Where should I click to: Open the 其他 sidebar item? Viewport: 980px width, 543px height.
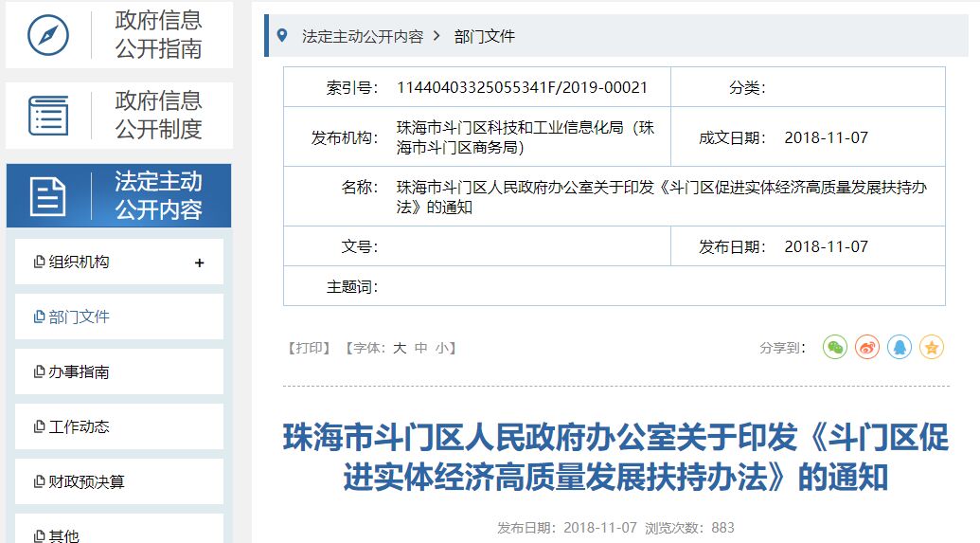pos(118,529)
